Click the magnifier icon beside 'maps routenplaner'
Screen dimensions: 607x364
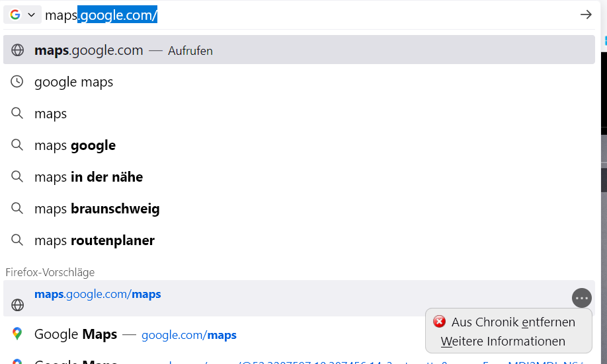click(x=18, y=240)
